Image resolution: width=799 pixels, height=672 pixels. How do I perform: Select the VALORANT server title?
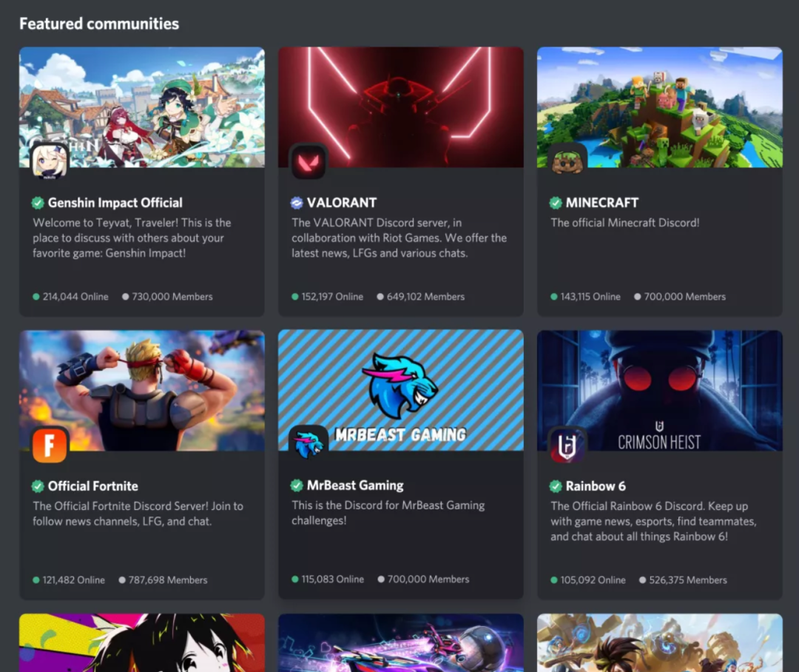(x=341, y=203)
